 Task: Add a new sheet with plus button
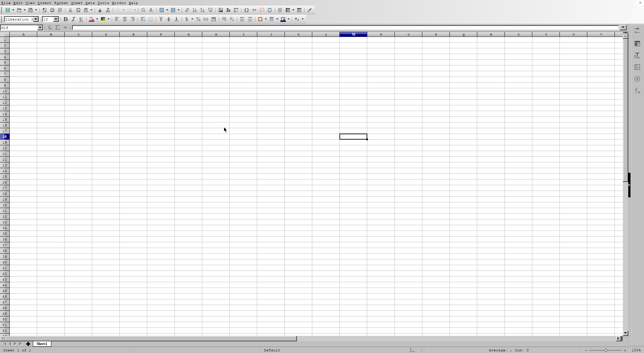(x=28, y=344)
